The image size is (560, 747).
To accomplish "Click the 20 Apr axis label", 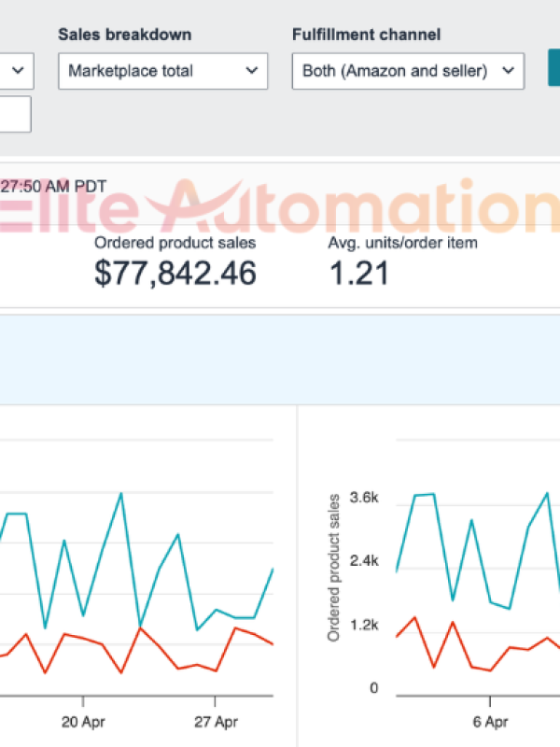I will (x=83, y=722).
